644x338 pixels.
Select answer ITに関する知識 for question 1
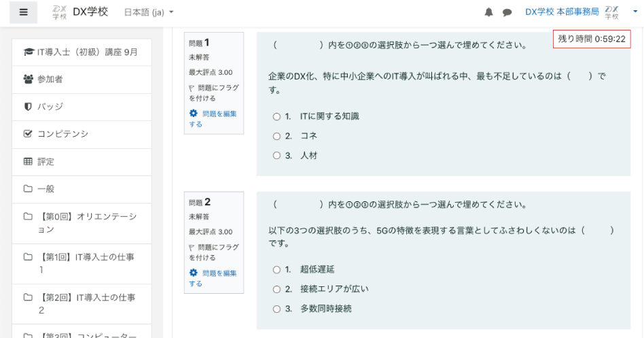276,116
